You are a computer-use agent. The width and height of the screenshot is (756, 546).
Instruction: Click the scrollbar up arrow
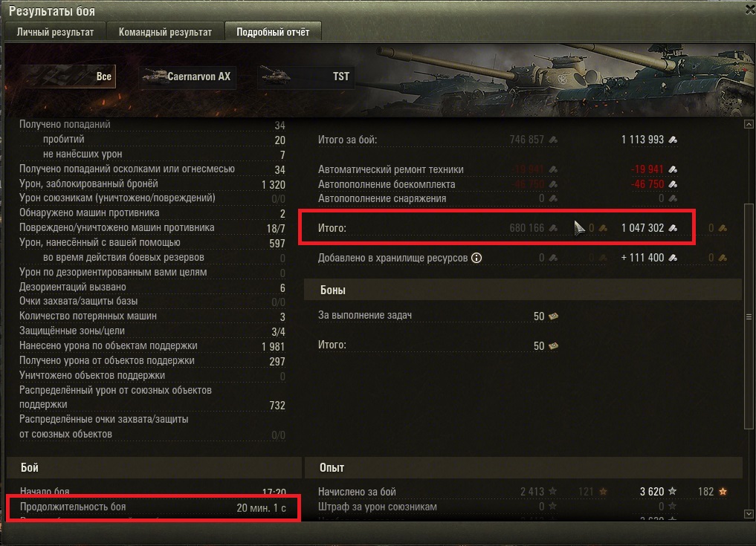(x=749, y=124)
